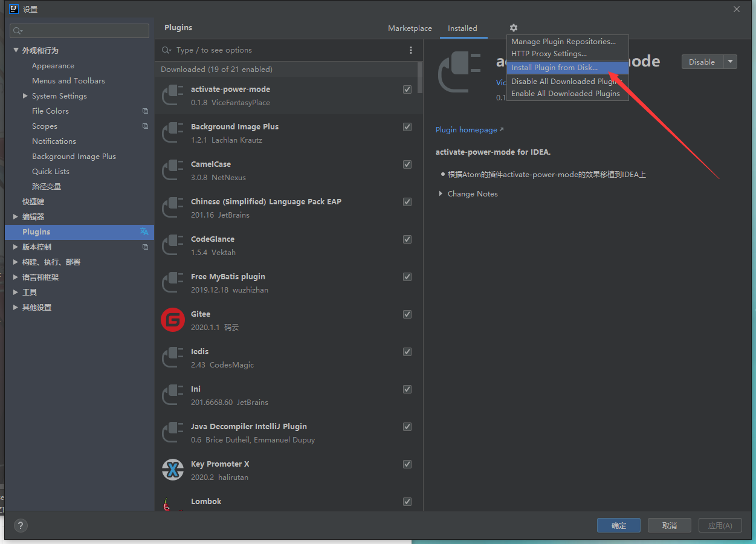Choose Install Plugin from Disk menu item
Screen dimensions: 756x544
click(554, 68)
